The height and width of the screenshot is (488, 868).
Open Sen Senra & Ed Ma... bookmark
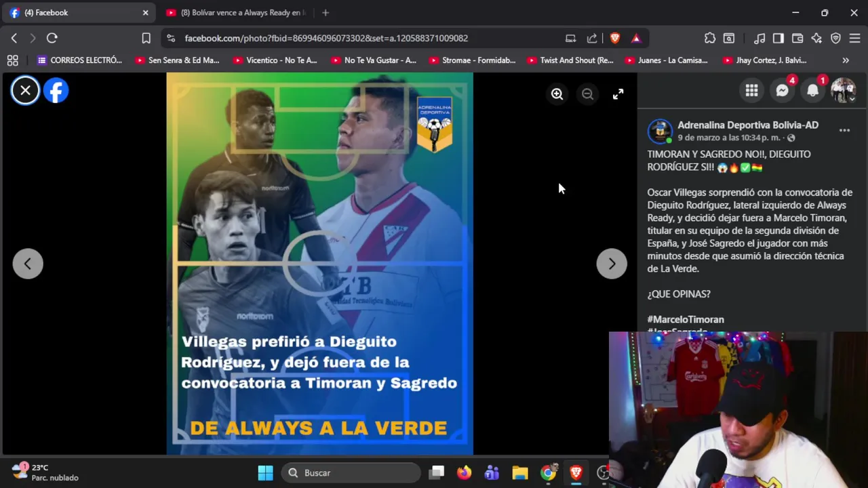click(178, 60)
